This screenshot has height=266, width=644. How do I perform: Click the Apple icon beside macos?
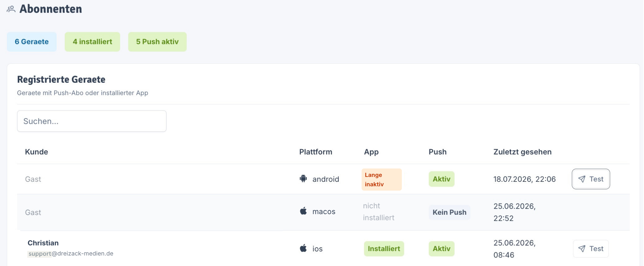[303, 211]
